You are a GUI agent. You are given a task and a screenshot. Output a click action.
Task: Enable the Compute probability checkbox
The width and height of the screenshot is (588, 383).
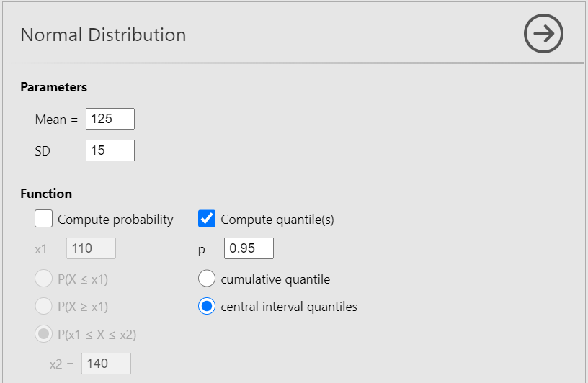[44, 219]
